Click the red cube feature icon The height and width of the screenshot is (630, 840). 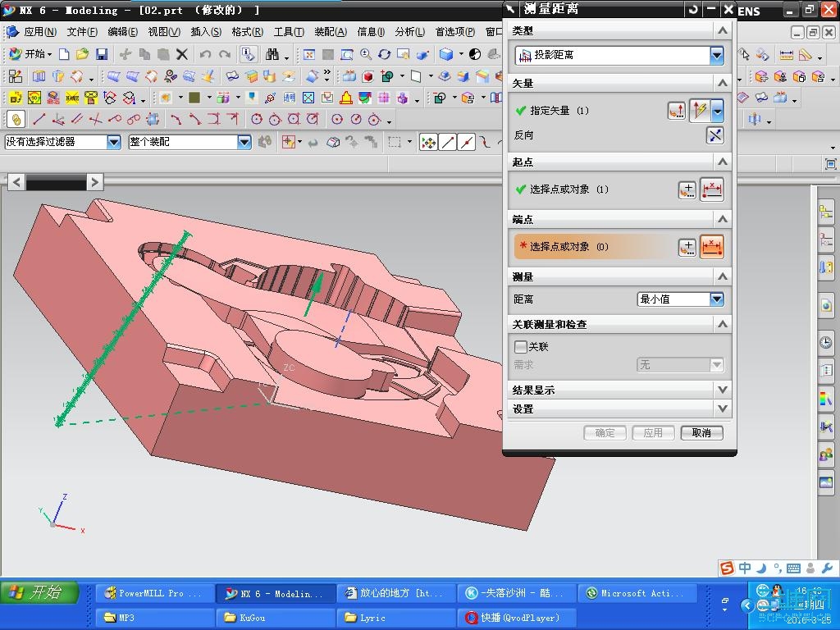pyautogui.click(x=368, y=76)
